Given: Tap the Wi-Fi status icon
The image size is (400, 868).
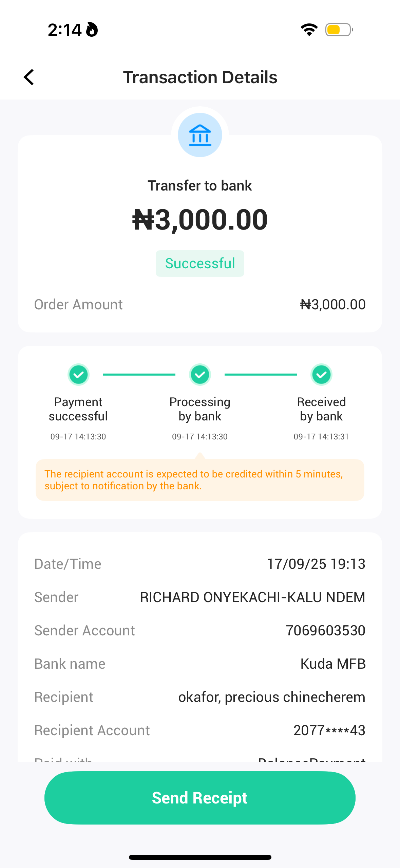Looking at the screenshot, I should (x=309, y=30).
